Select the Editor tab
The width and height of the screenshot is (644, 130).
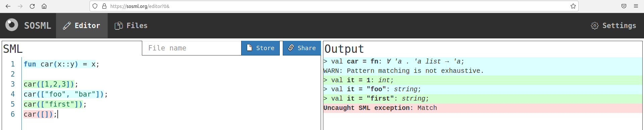(x=82, y=25)
